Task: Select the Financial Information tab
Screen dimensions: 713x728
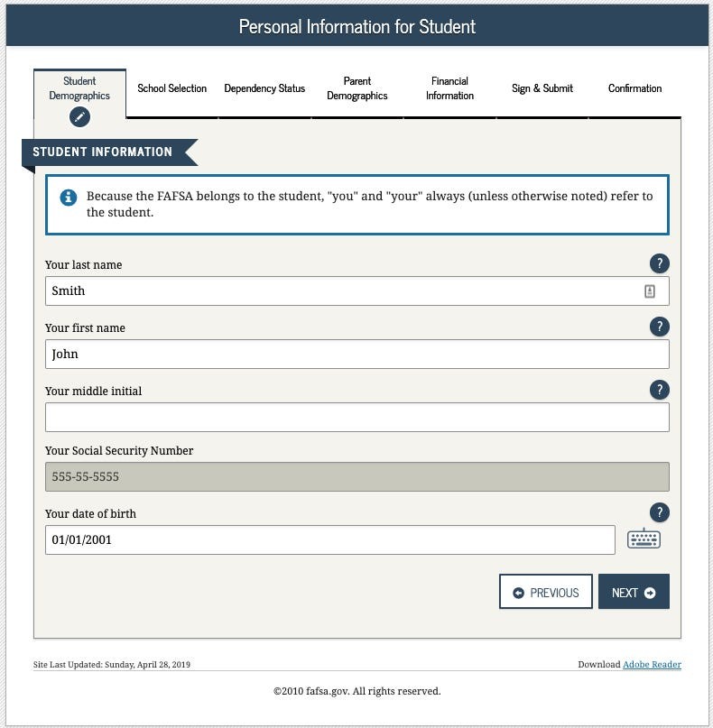Action: (x=449, y=88)
